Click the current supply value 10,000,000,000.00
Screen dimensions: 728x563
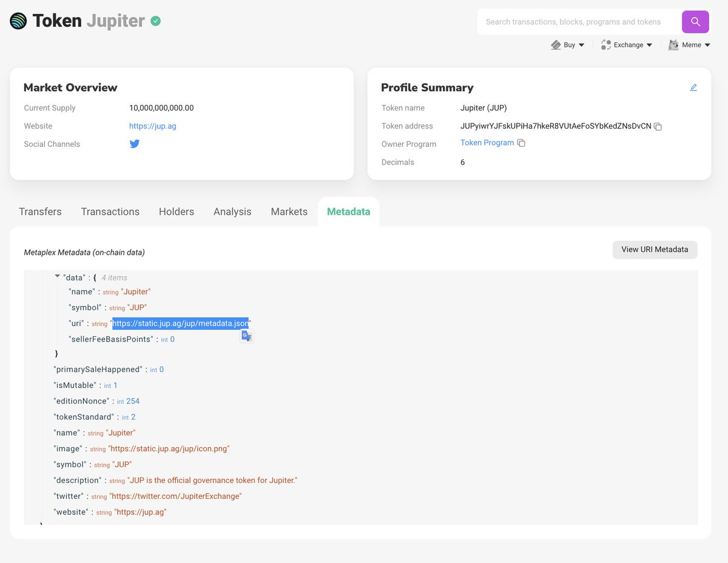(x=161, y=108)
